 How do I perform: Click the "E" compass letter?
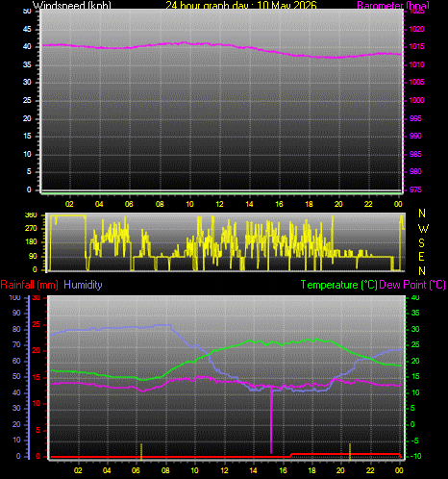point(422,257)
